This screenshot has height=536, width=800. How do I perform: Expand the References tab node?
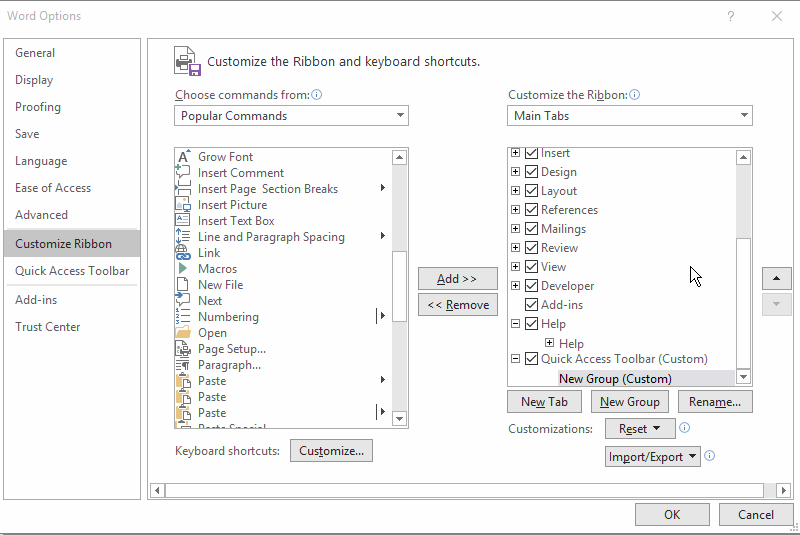click(x=515, y=210)
